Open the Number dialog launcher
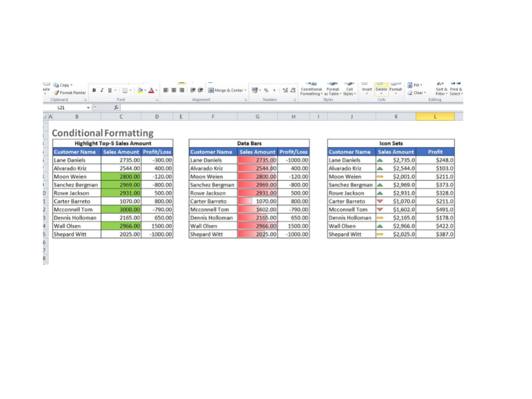Viewport: 532px width, 399px height. coord(295,100)
